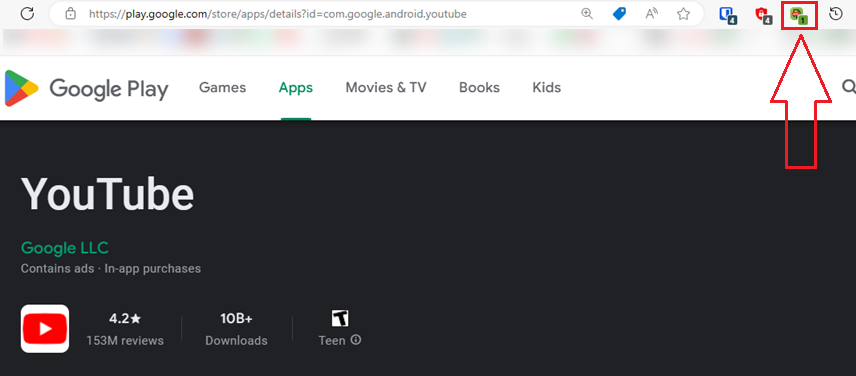Select the Apps tab
The image size is (856, 376).
pyautogui.click(x=296, y=87)
